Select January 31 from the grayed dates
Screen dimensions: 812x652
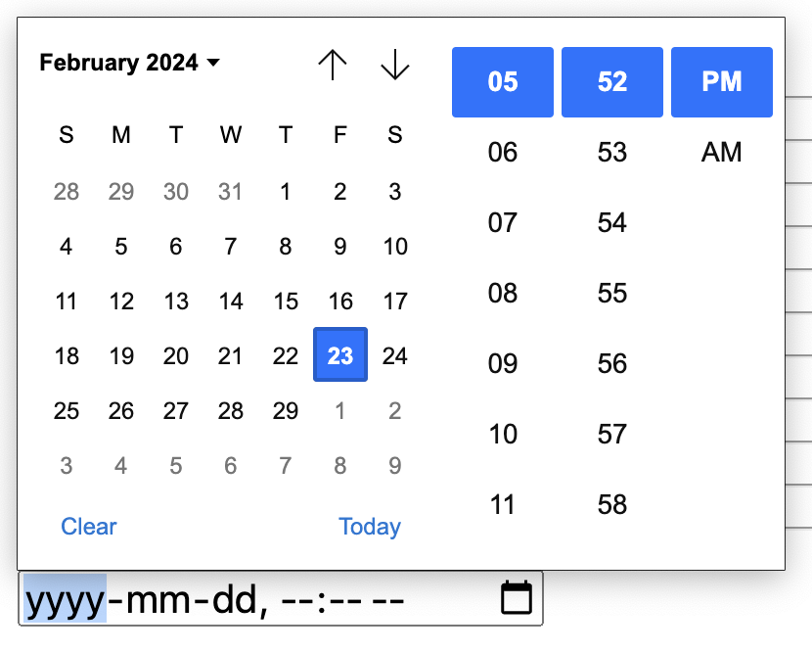click(x=230, y=192)
